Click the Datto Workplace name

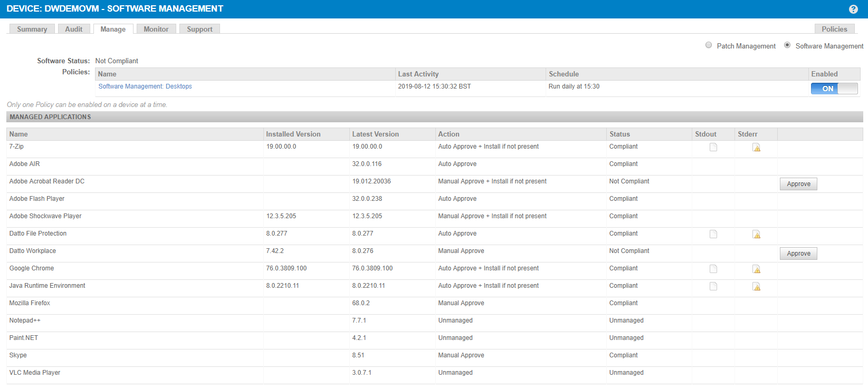pos(32,251)
